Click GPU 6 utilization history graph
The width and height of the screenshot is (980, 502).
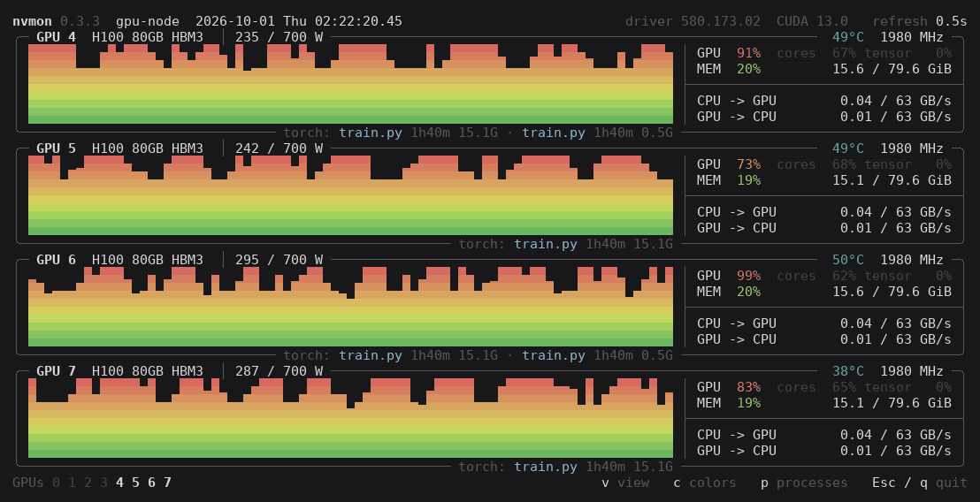[x=350, y=307]
